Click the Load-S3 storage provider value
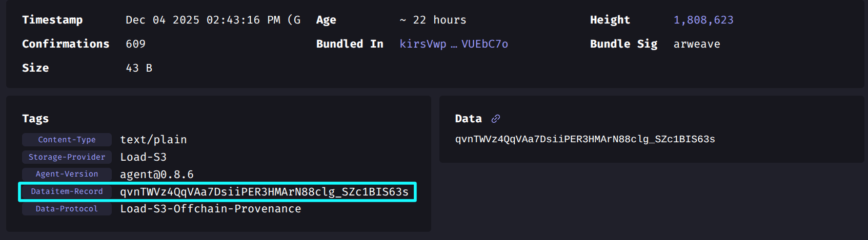This screenshot has height=240, width=868. click(x=143, y=157)
